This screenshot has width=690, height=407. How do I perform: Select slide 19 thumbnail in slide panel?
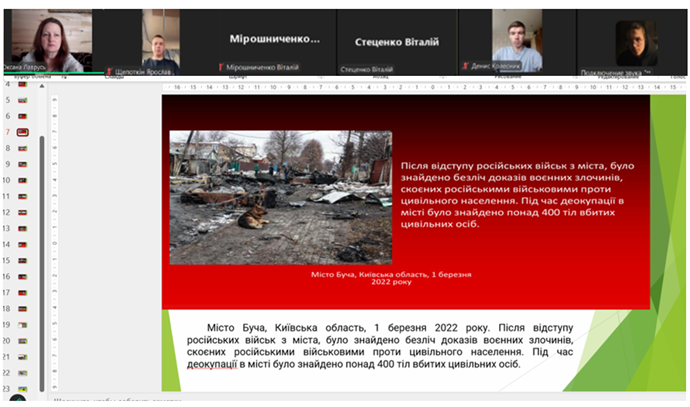22,324
